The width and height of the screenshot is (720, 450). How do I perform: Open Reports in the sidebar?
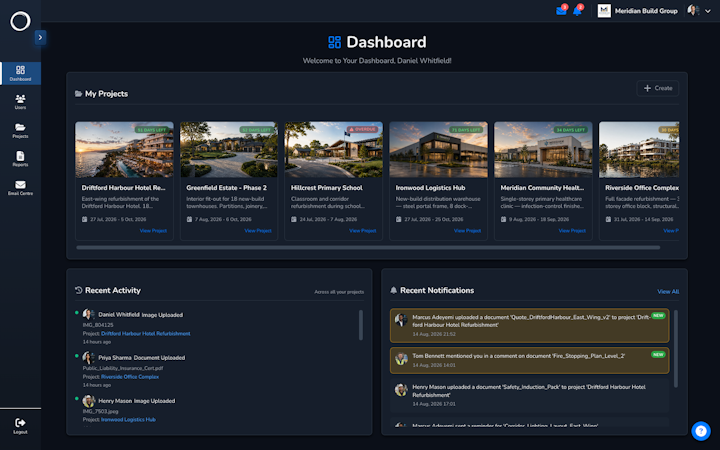tap(20, 159)
